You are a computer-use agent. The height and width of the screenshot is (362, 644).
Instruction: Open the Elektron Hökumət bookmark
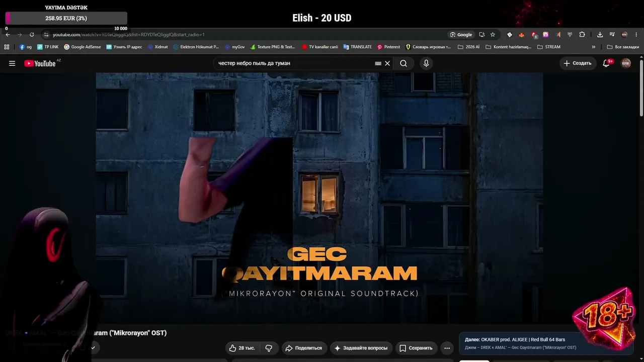[196, 47]
